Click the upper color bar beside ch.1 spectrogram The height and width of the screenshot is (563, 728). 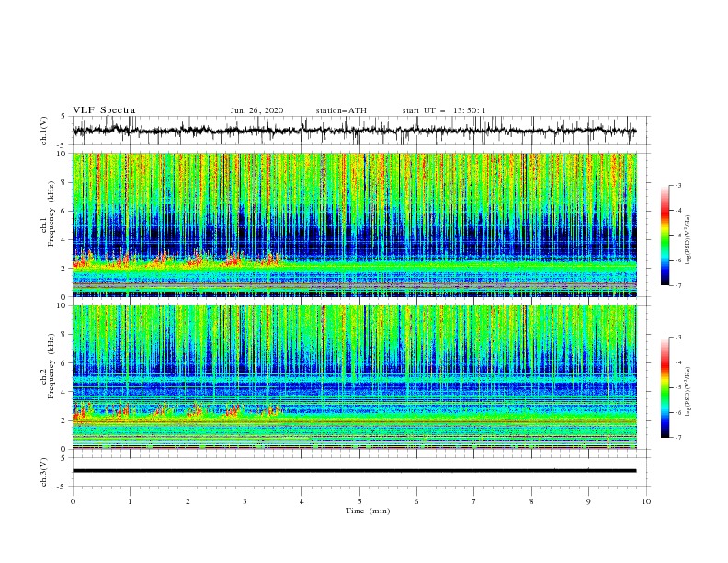(x=665, y=236)
